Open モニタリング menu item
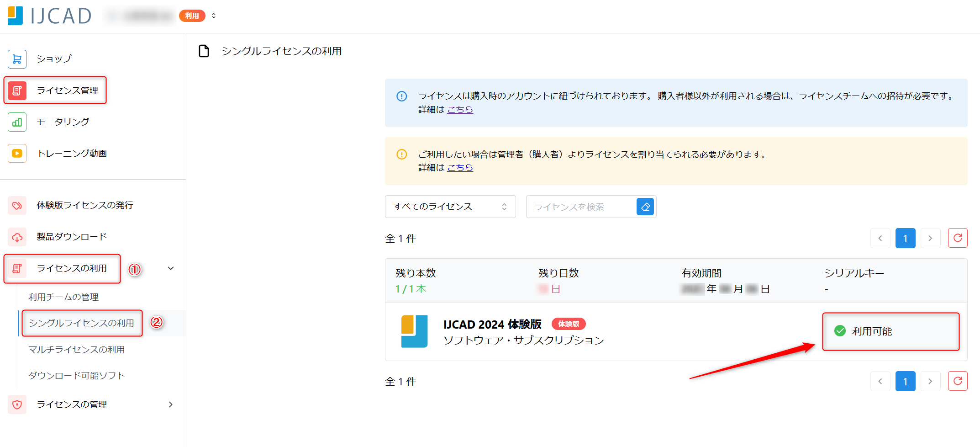The width and height of the screenshot is (980, 447). pos(63,122)
